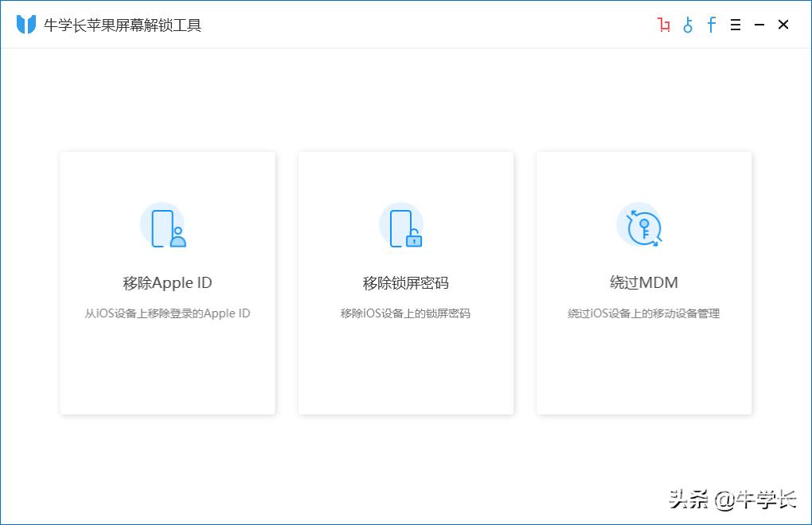This screenshot has height=525, width=812.
Task: Click the 牛学长苹果屏幕解锁工具 window title
Action: 123,25
